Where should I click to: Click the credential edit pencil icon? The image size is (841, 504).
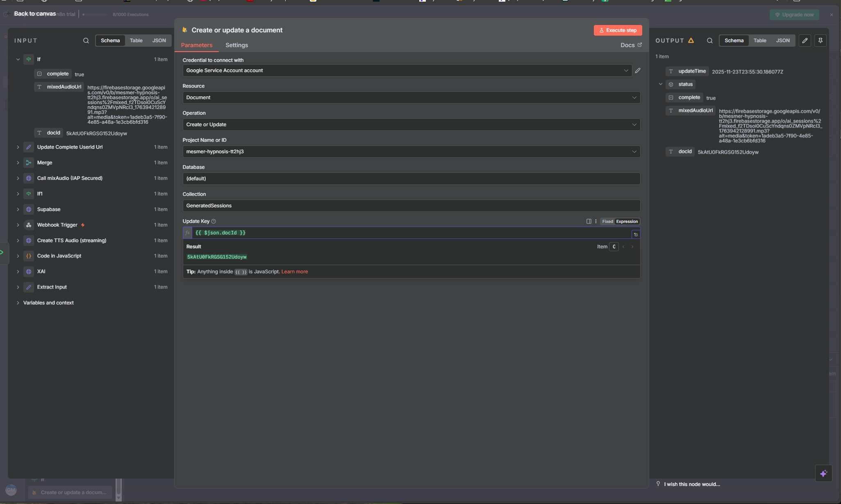638,70
